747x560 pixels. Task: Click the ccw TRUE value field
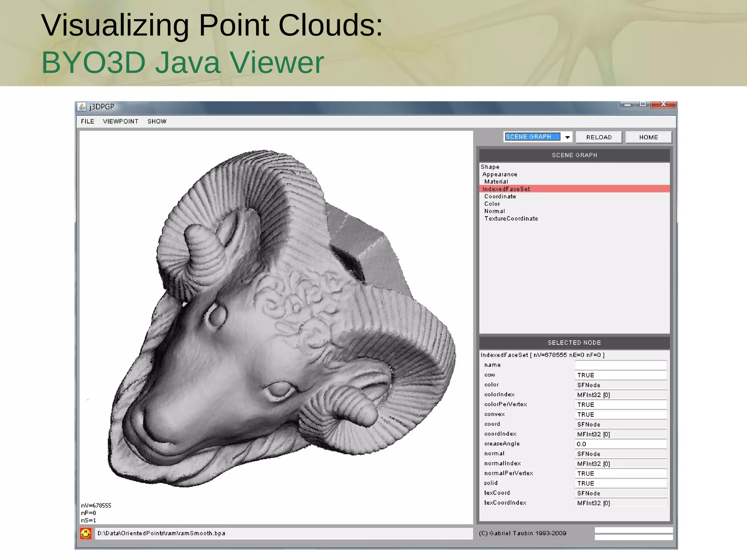tap(621, 375)
